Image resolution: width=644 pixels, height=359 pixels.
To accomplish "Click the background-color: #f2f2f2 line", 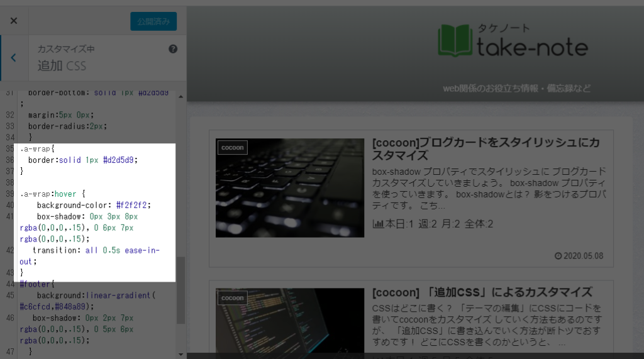I will (94, 205).
